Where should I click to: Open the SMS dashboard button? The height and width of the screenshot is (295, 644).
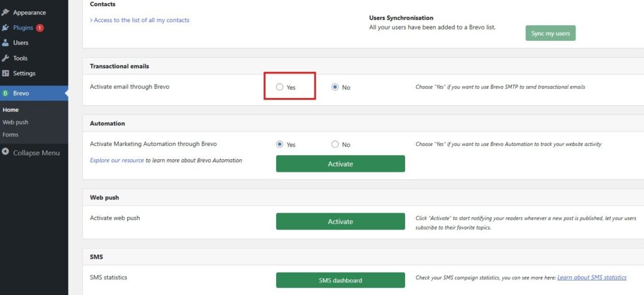340,281
